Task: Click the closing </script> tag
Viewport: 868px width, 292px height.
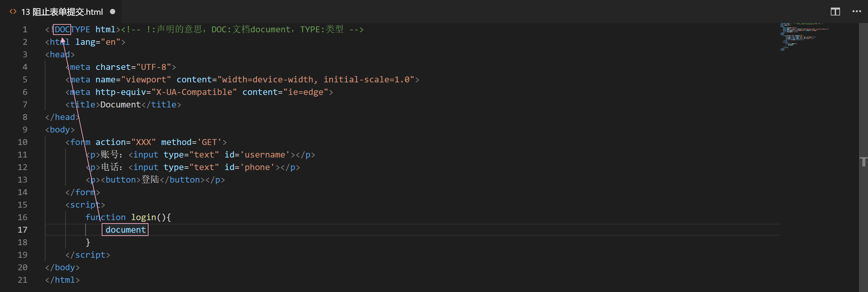Action: click(x=88, y=255)
